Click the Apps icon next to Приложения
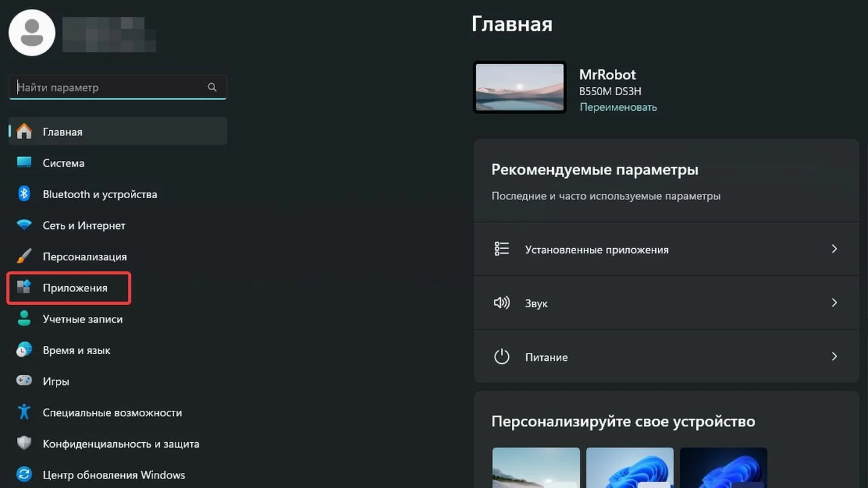 pyautogui.click(x=24, y=287)
